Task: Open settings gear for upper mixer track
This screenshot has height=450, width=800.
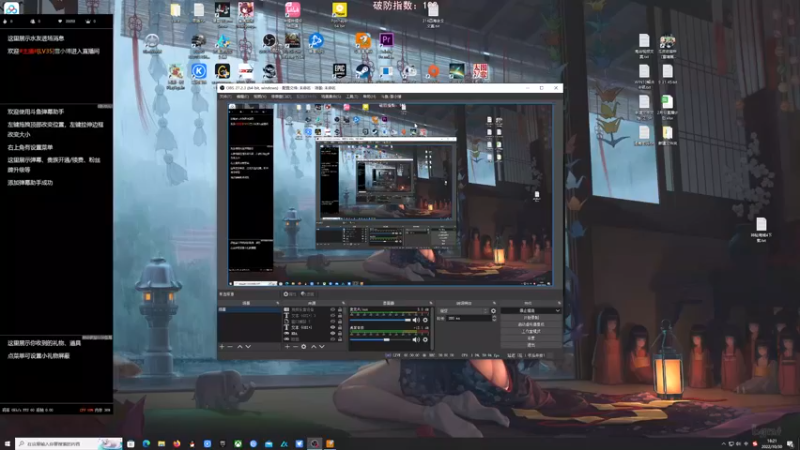Action: click(425, 320)
